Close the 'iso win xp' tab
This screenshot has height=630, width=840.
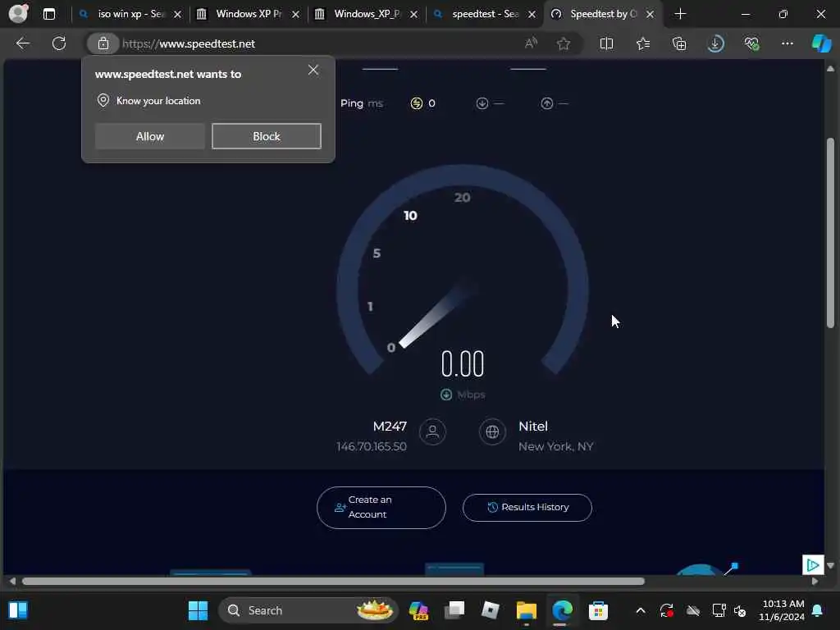coord(178,15)
